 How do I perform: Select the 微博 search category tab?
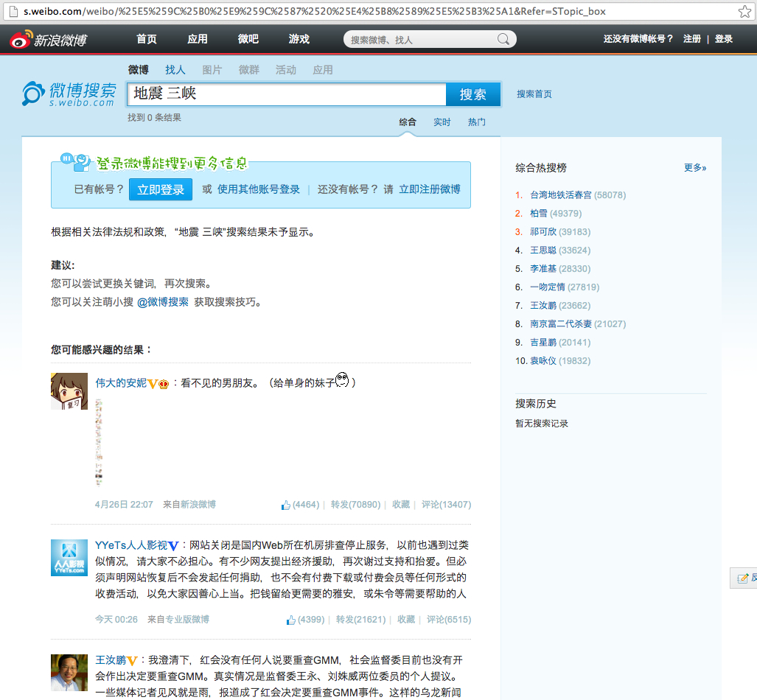click(x=139, y=70)
